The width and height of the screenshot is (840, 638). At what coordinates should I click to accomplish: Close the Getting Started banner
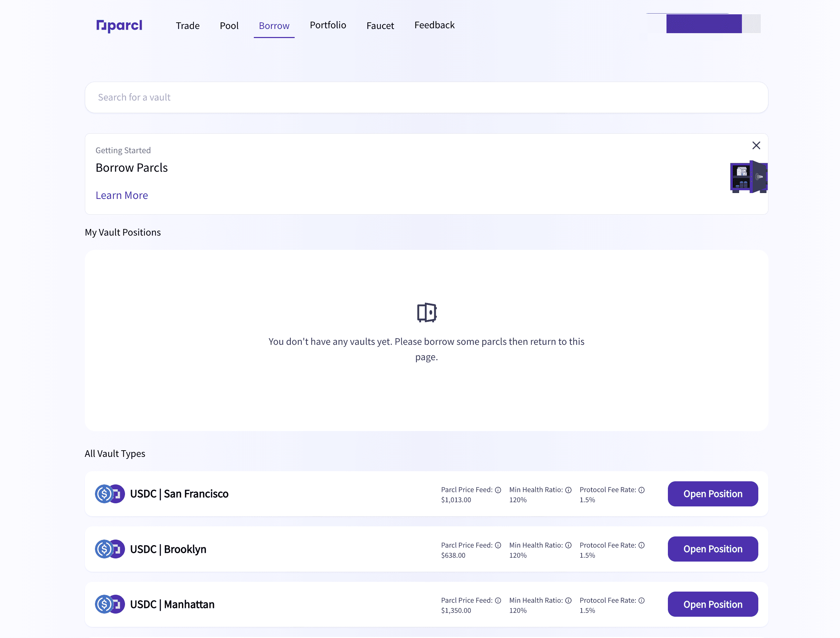(756, 146)
